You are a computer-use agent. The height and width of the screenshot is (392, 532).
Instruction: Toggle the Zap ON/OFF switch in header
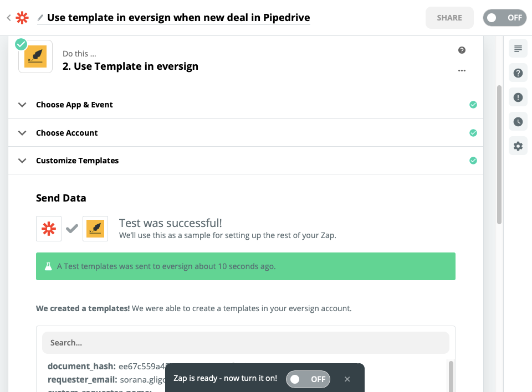point(505,18)
